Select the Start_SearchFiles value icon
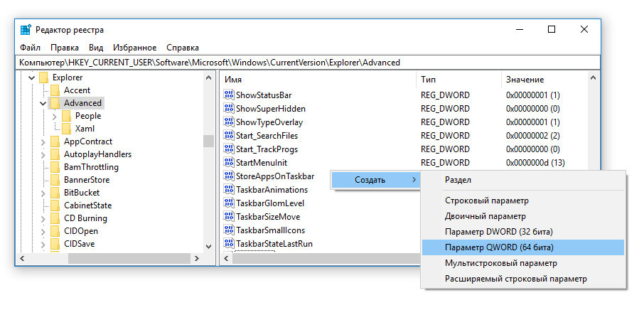 (x=228, y=135)
